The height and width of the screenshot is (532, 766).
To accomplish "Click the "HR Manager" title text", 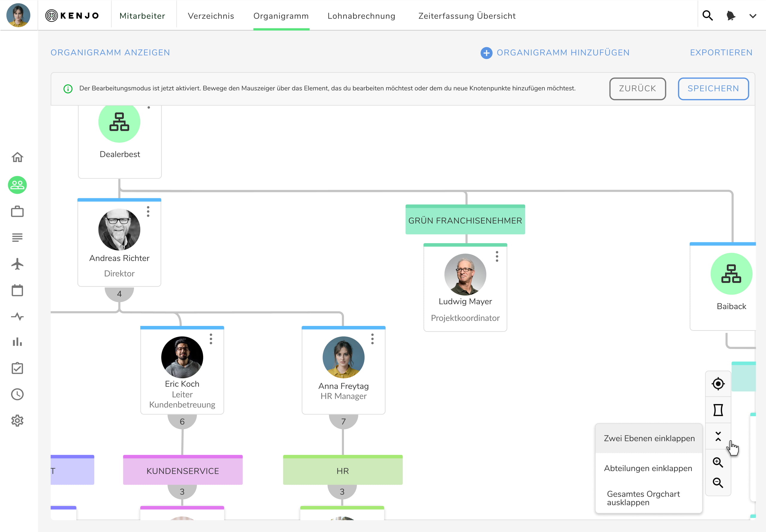I will point(343,396).
